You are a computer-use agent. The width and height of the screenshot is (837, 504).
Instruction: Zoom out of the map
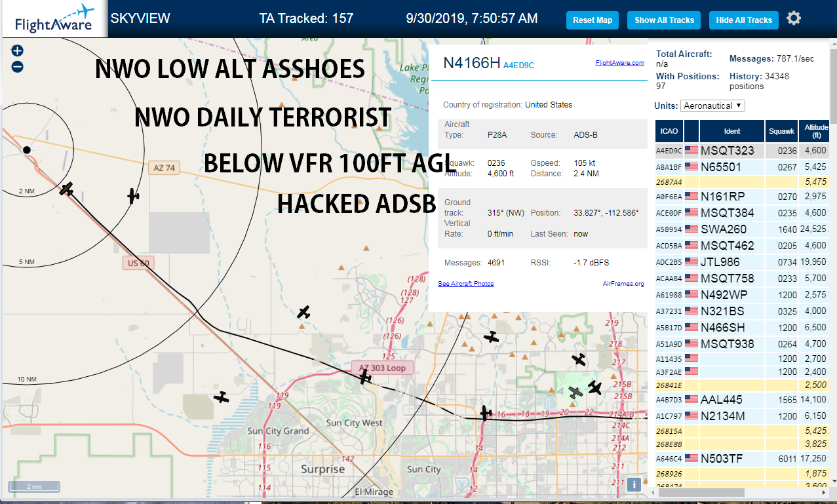(x=17, y=66)
